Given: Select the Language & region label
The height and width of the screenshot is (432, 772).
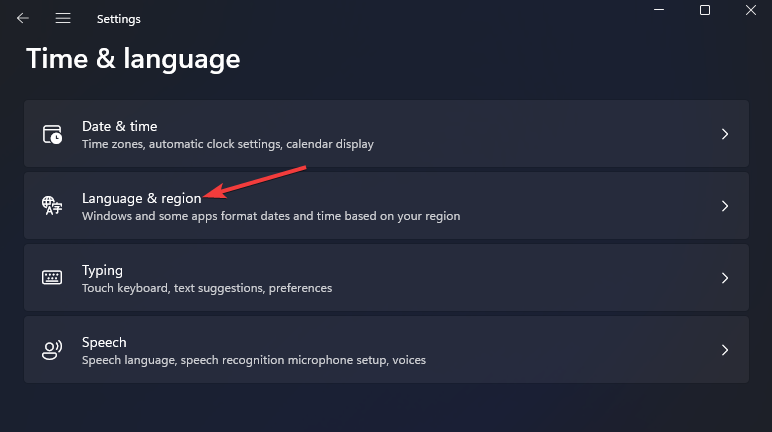Looking at the screenshot, I should (141, 198).
